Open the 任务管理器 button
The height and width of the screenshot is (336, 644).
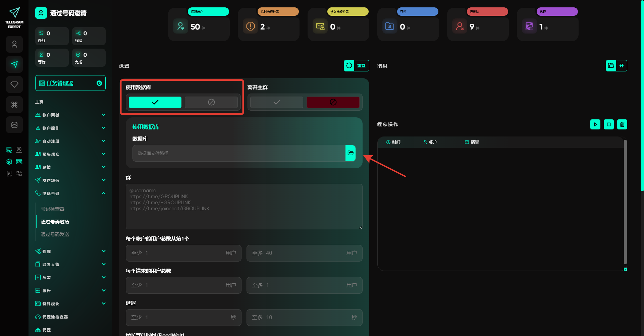pyautogui.click(x=70, y=83)
